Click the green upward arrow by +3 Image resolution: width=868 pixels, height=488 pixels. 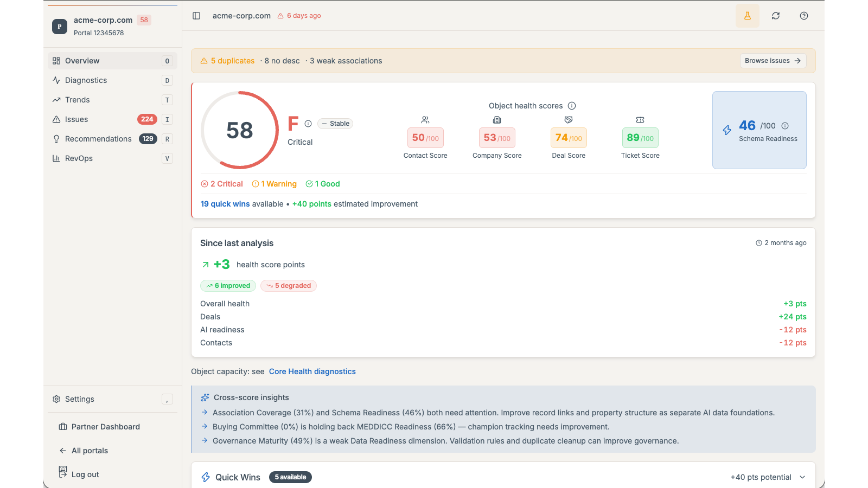pyautogui.click(x=206, y=265)
